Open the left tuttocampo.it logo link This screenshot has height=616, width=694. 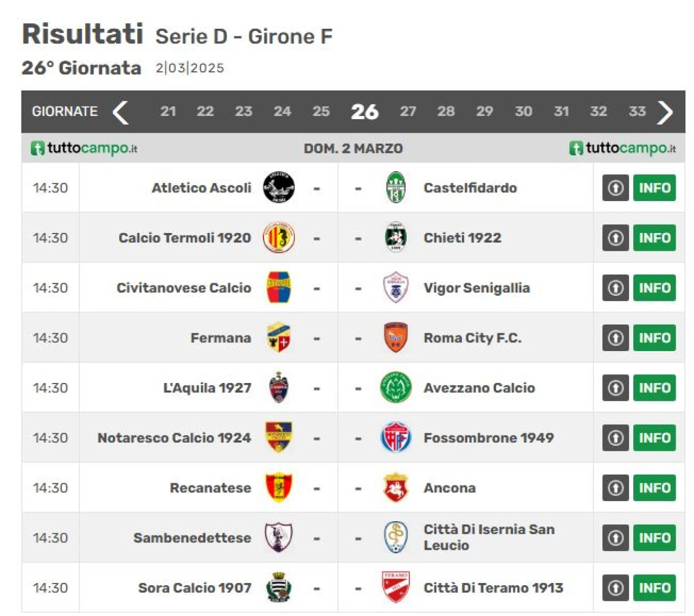(84, 148)
